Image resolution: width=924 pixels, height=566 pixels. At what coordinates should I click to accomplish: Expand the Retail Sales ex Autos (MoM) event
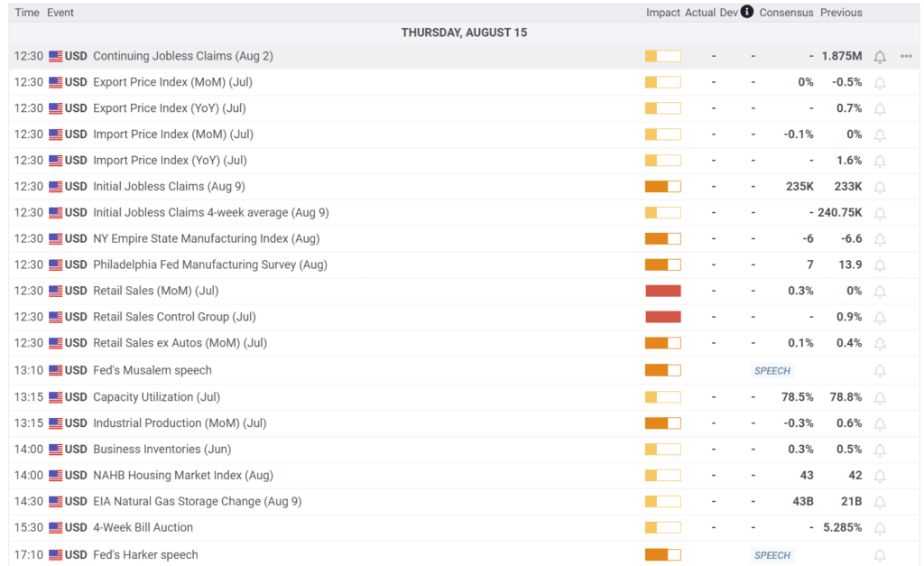[180, 343]
